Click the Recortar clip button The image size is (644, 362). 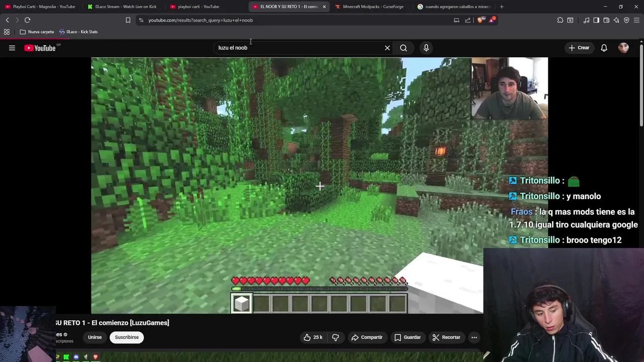(446, 337)
